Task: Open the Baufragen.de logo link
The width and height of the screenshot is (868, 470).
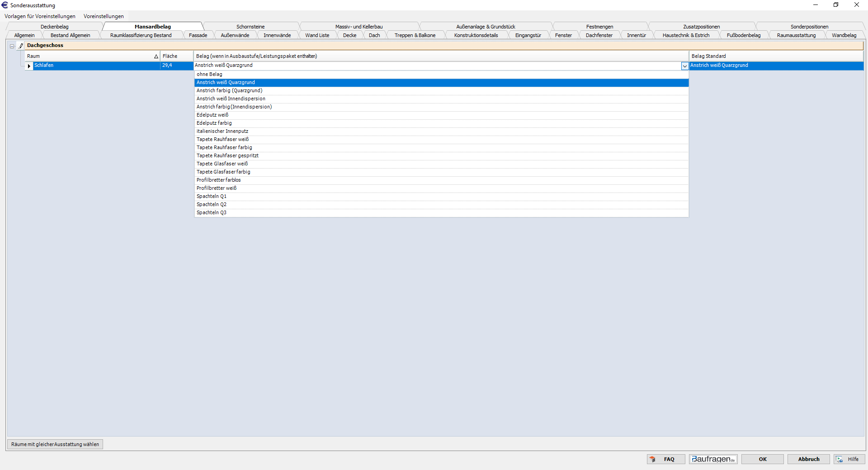Action: (x=713, y=459)
